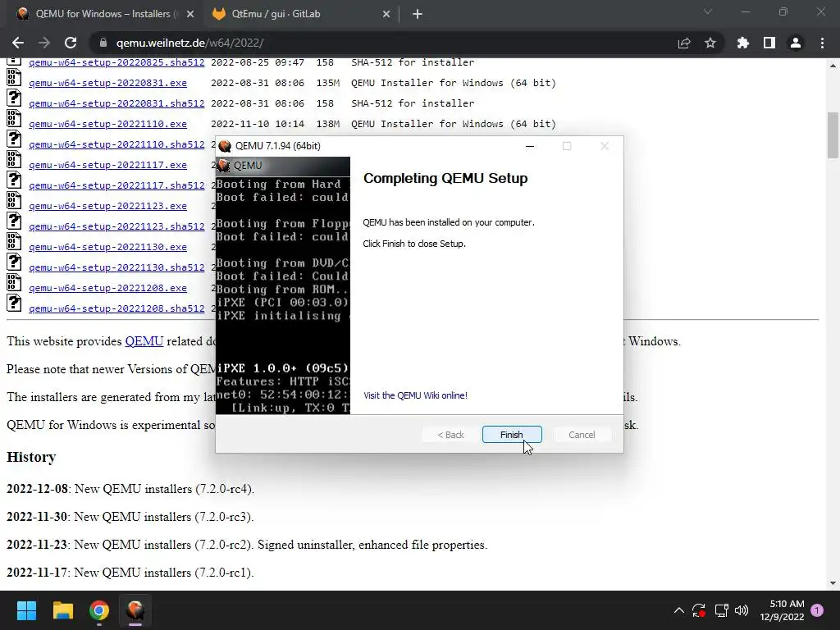The height and width of the screenshot is (630, 840).
Task: Open the volume control in system tray
Action: (742, 610)
